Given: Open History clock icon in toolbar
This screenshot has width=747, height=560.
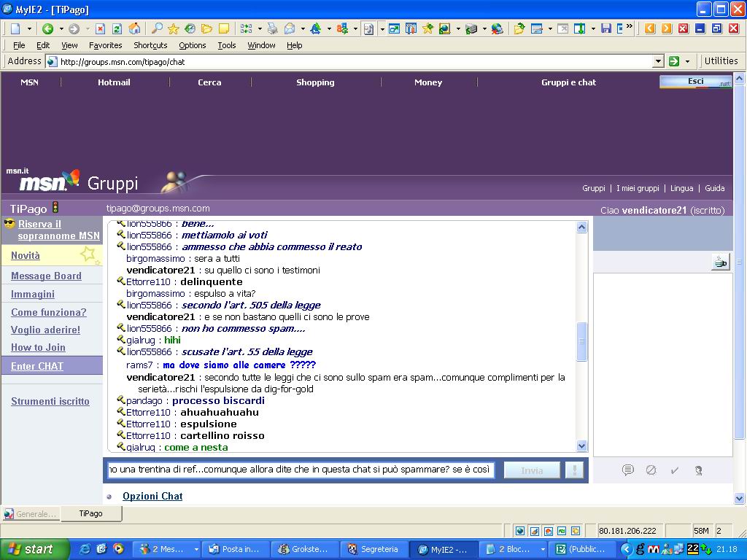Looking at the screenshot, I should (x=190, y=29).
